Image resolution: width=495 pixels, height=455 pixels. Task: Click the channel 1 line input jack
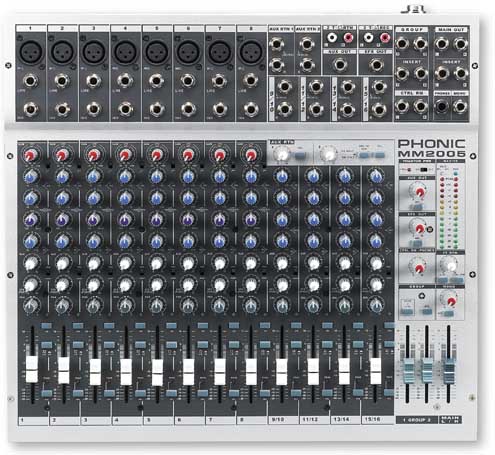tap(31, 81)
